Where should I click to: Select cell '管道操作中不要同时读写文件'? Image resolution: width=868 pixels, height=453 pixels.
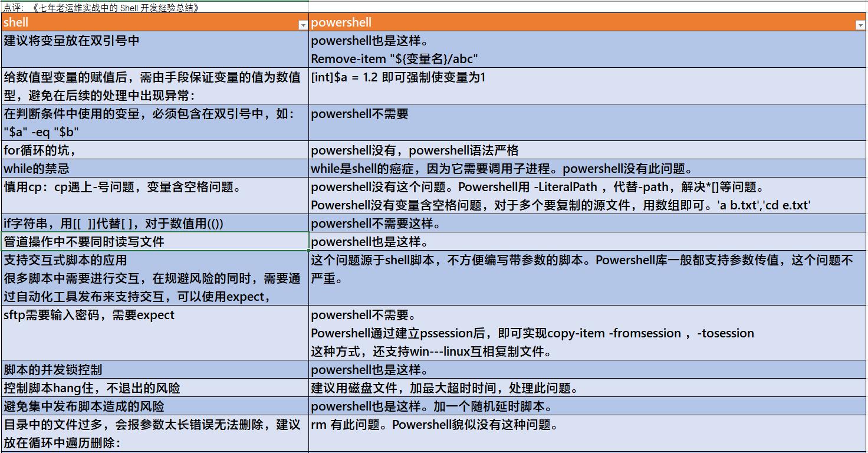click(155, 242)
